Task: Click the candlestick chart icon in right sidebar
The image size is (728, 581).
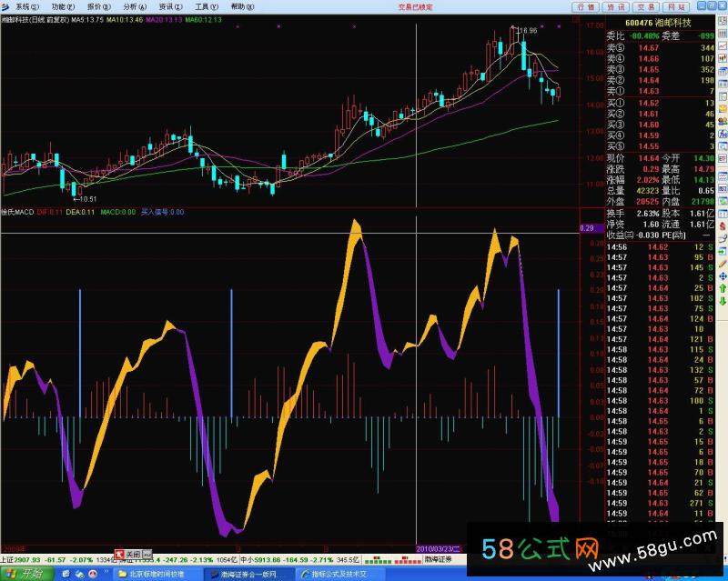Action: coord(723,58)
